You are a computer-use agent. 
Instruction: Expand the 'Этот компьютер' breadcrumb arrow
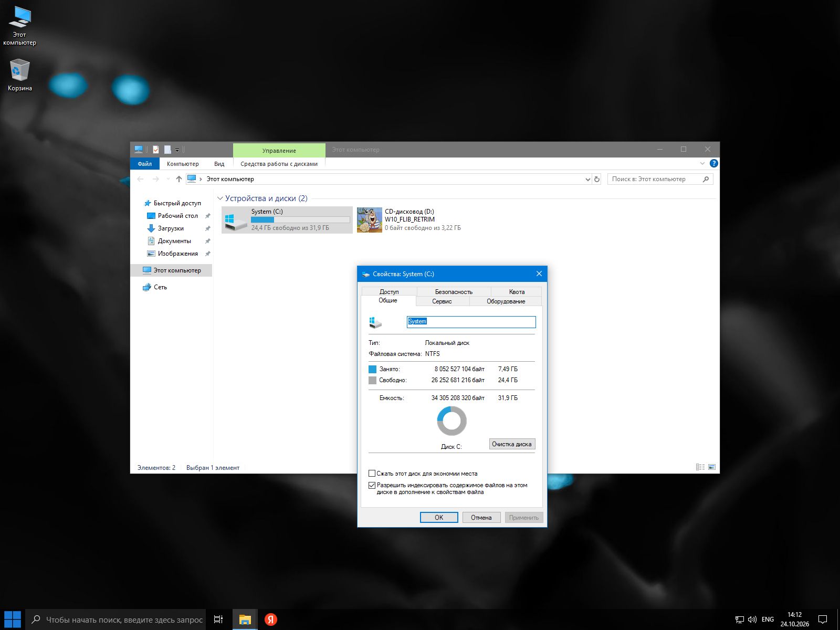(201, 179)
